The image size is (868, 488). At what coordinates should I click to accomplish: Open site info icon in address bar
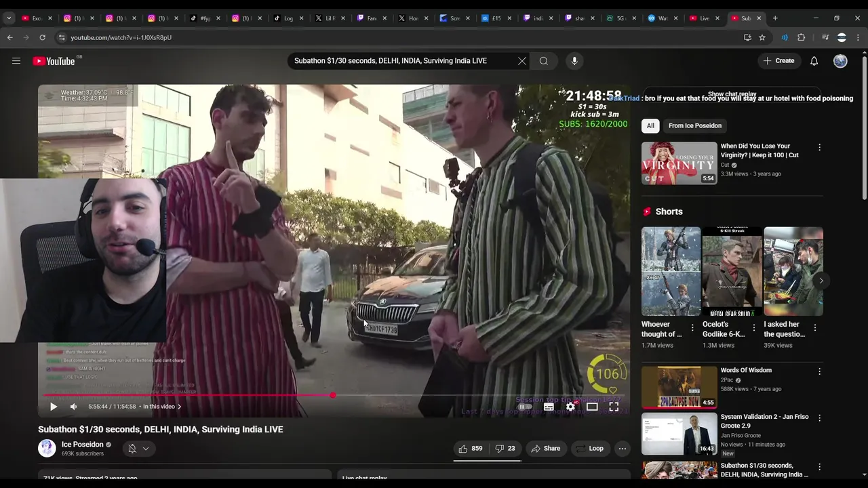(62, 37)
